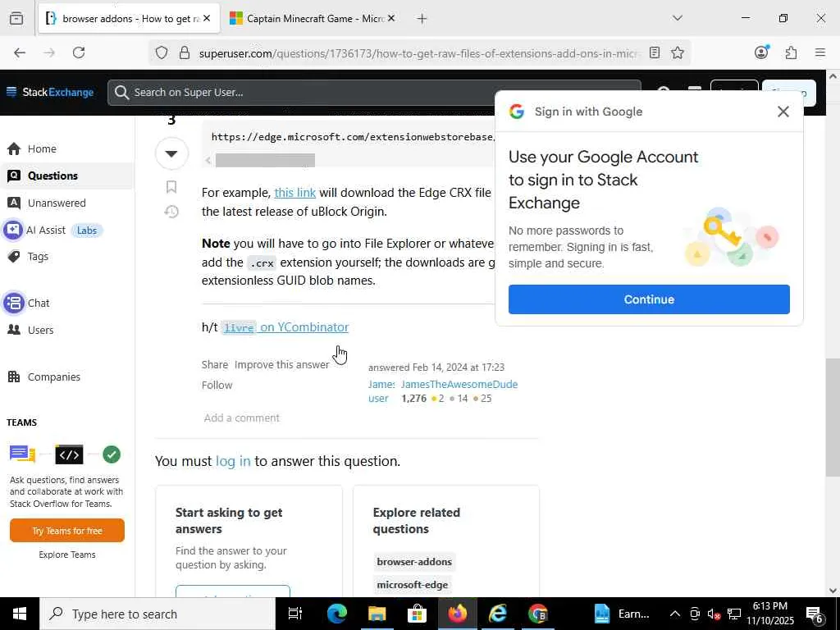The image size is (840, 630).
Task: Open Earn... document on taskbar
Action: (623, 614)
